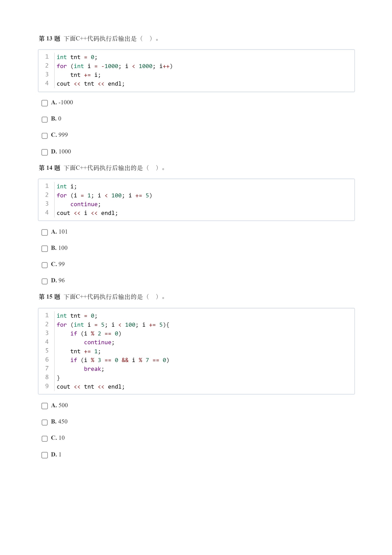This screenshot has height=555, width=392.
Task: Check option A. 101 for question 14
Action: click(x=45, y=232)
